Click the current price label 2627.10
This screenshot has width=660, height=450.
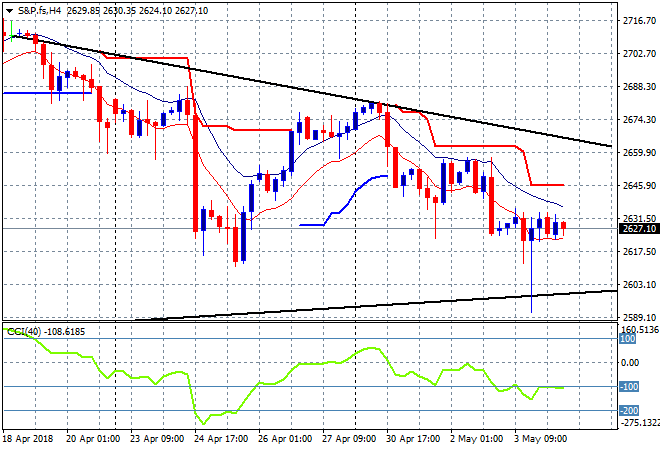coord(639,229)
